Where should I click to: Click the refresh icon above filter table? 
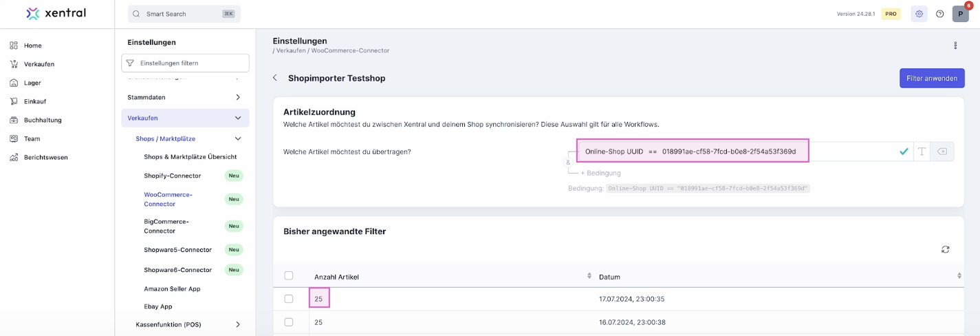point(946,249)
